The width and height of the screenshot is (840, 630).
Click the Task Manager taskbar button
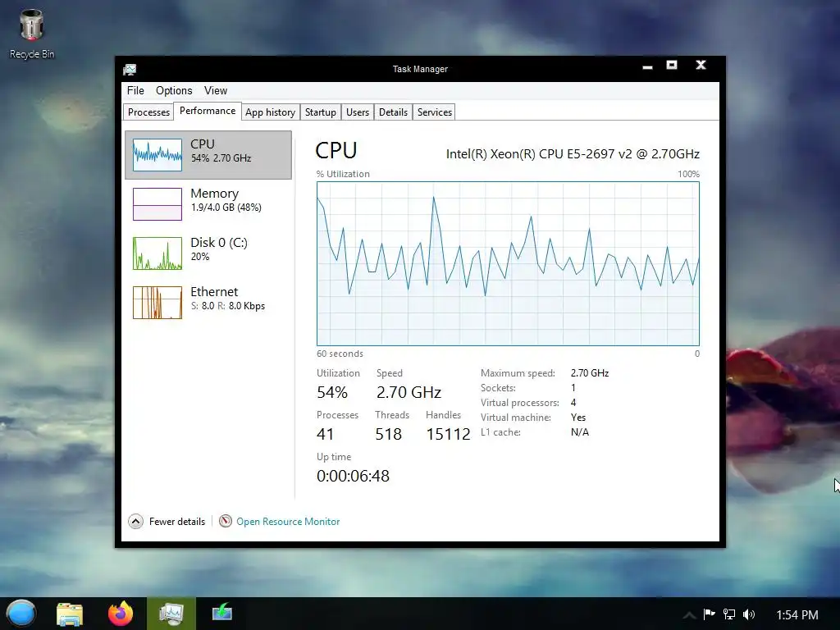coord(171,614)
